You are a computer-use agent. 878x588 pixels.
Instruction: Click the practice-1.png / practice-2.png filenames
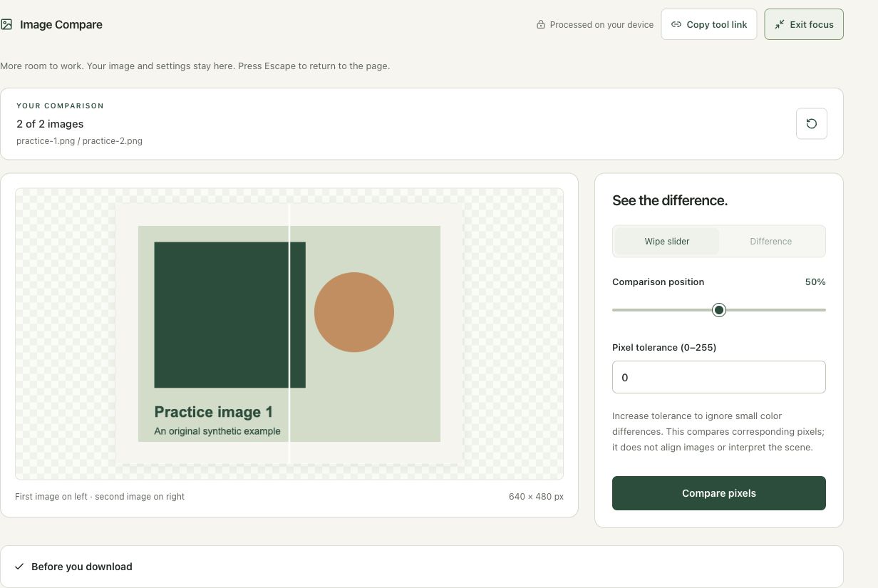79,141
